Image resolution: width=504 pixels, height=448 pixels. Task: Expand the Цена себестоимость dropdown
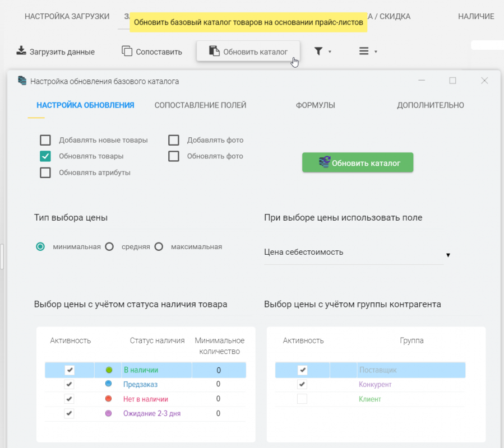coord(448,255)
